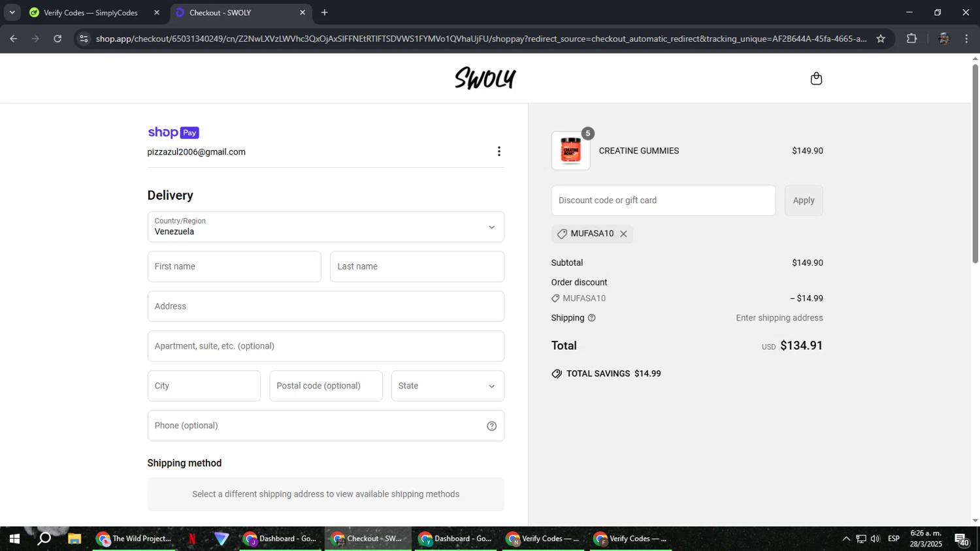Bookmark this page with the star icon
The image size is (980, 551).
tap(881, 39)
